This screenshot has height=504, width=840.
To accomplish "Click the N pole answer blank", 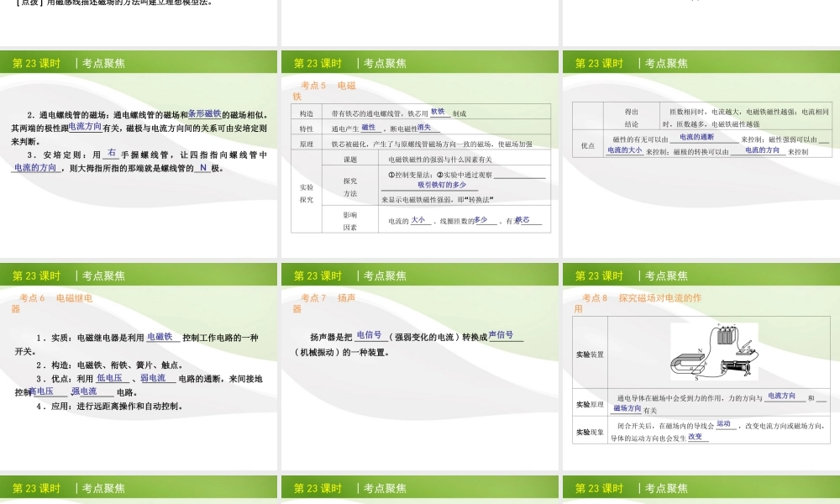I will coord(203,168).
